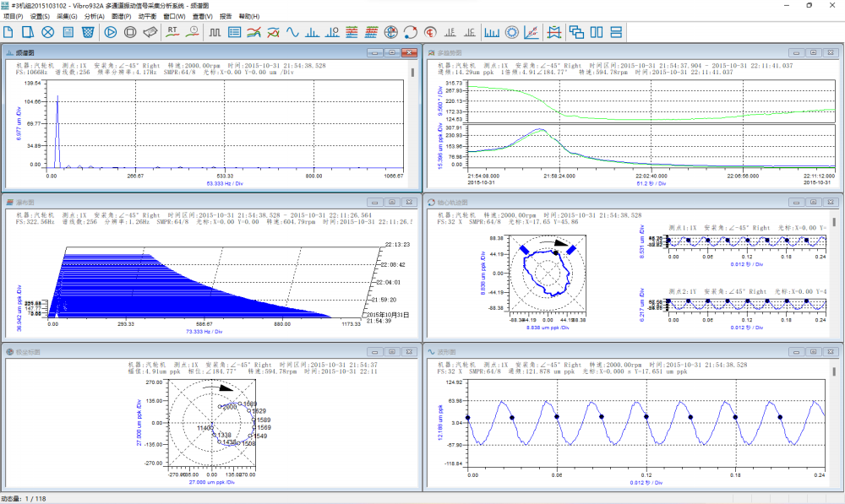
Task: Close the spectrum child window
Action: [410, 53]
